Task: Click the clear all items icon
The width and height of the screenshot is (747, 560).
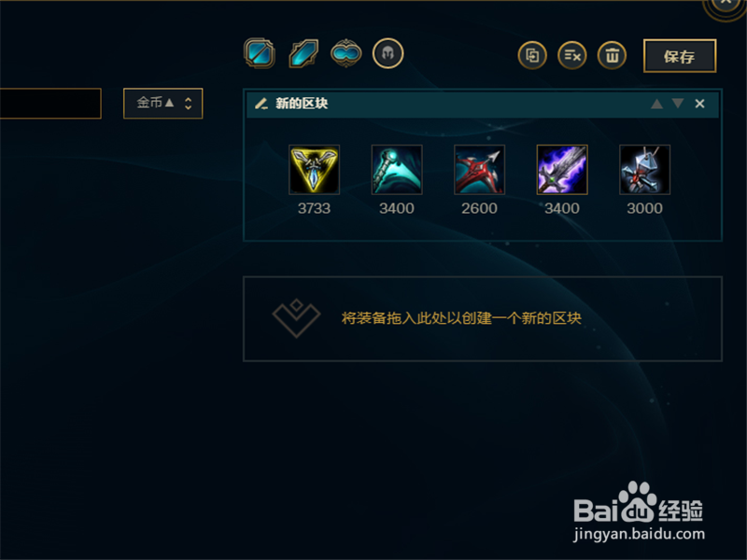Action: click(x=572, y=56)
